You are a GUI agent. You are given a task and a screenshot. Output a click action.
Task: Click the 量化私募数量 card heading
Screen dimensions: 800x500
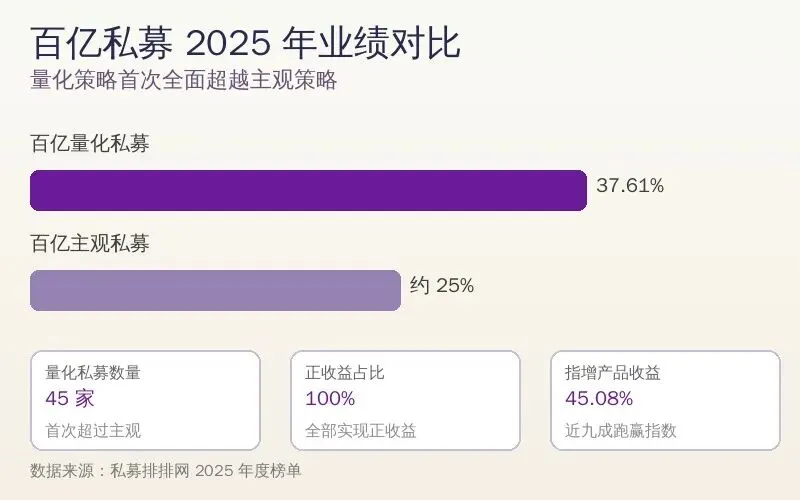pyautogui.click(x=93, y=373)
